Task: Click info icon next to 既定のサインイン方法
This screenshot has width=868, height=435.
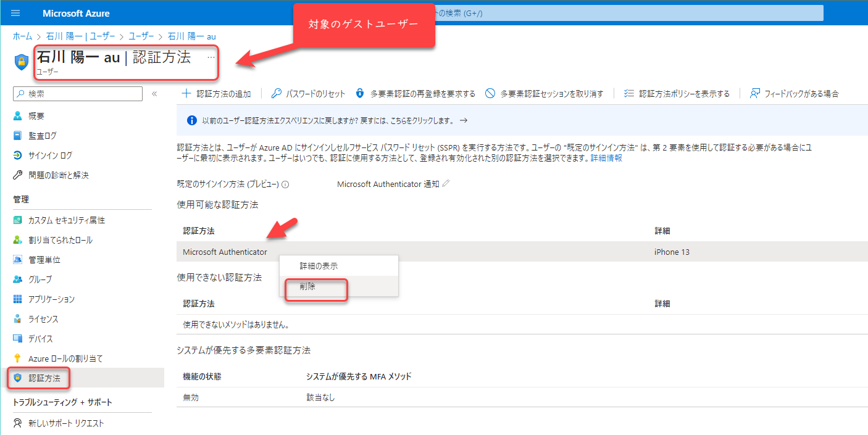Action: 286,184
